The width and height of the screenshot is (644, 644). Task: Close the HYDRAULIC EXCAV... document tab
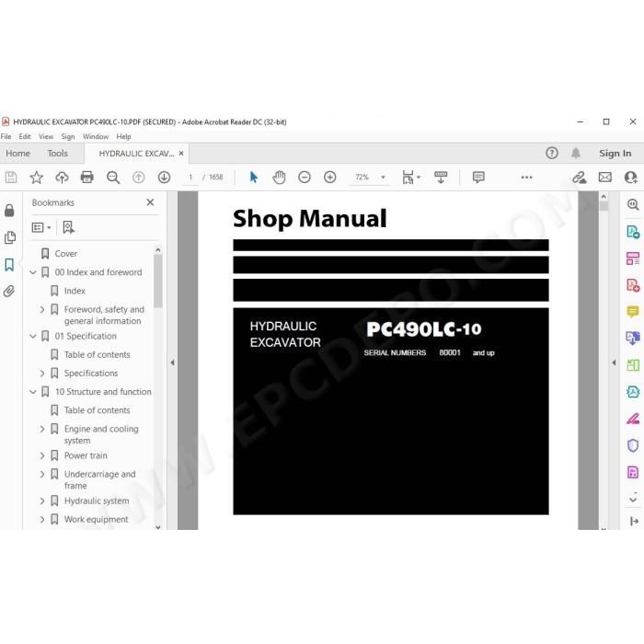181,154
